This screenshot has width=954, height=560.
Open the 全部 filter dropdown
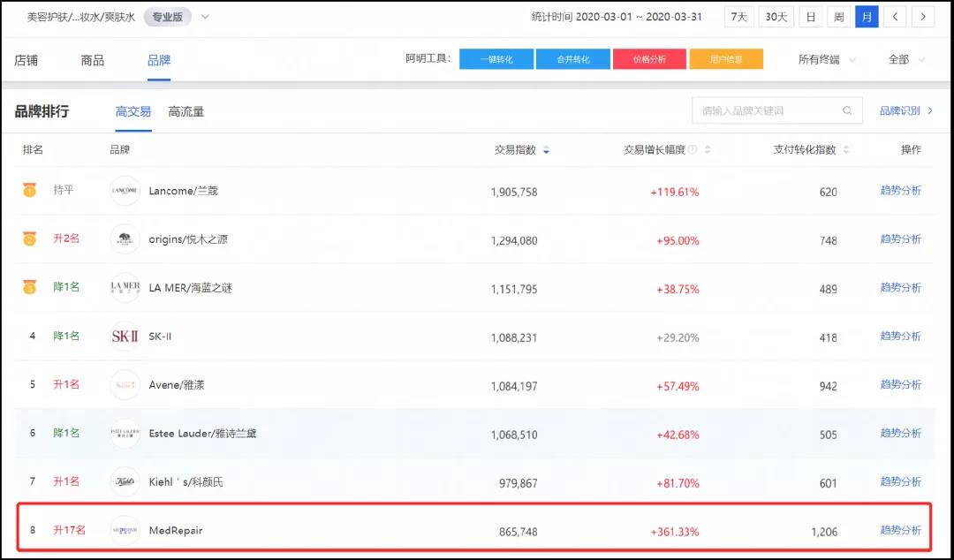[x=906, y=60]
